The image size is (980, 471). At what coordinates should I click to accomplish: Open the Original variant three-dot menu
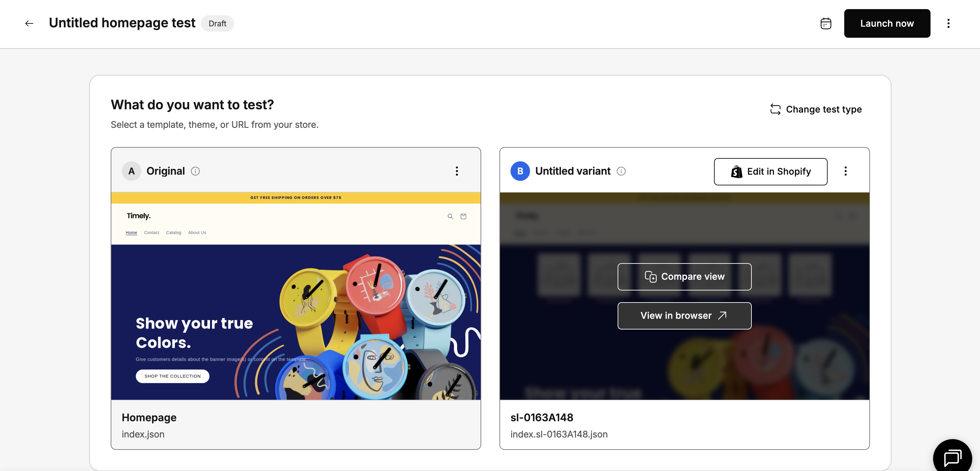pyautogui.click(x=456, y=171)
